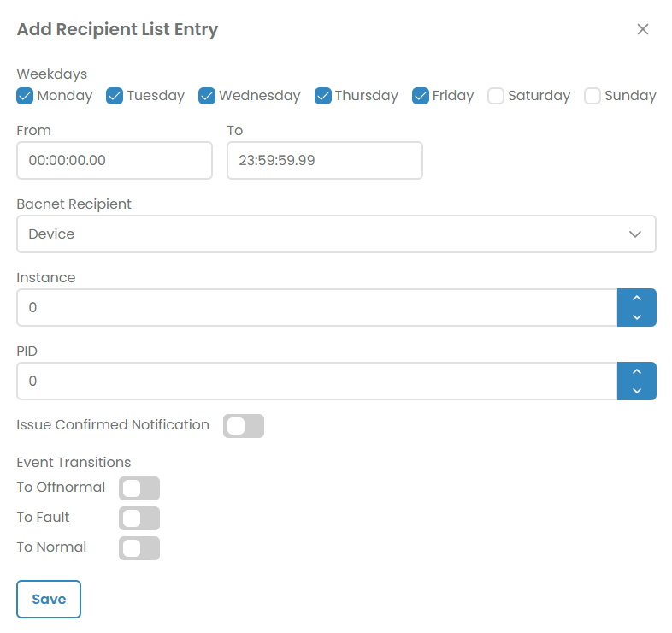Toggle Issue Confirmed Notification switch

click(244, 426)
